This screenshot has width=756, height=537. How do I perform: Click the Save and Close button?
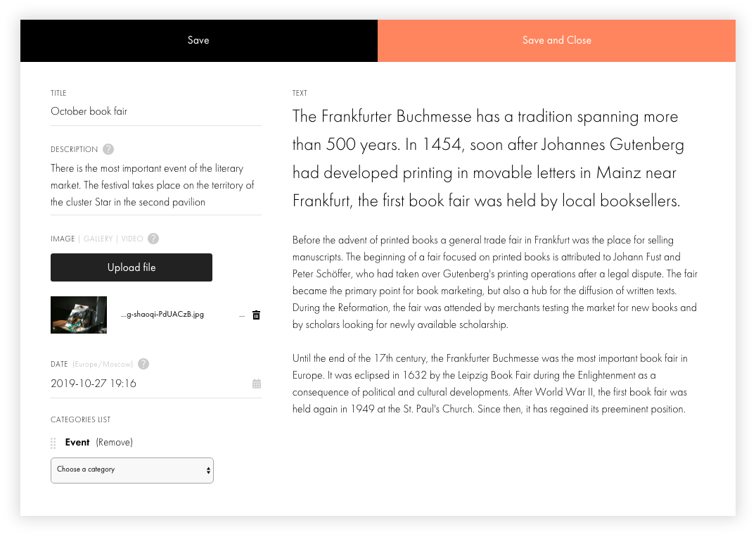click(x=557, y=41)
